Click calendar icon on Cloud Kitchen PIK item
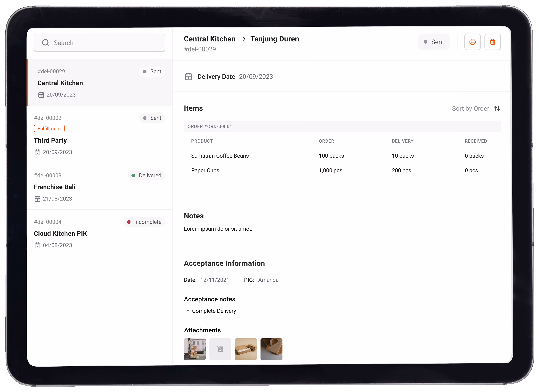This screenshot has height=392, width=539. click(37, 245)
